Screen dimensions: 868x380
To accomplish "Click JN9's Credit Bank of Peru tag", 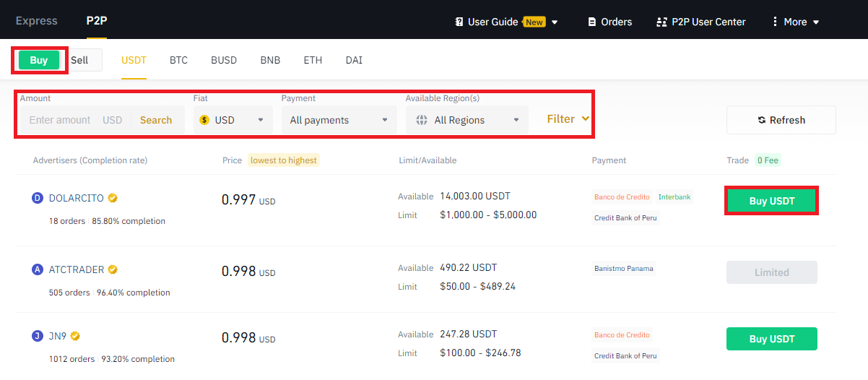I will 625,355.
